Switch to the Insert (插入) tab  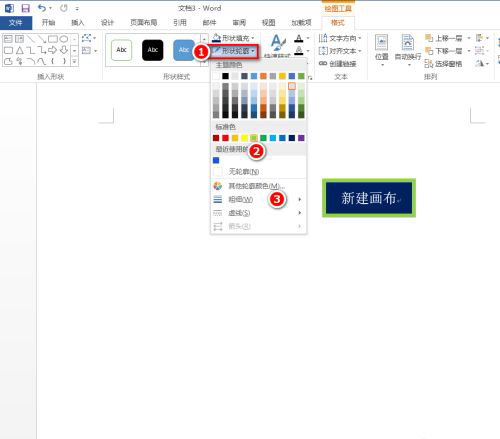coord(78,23)
